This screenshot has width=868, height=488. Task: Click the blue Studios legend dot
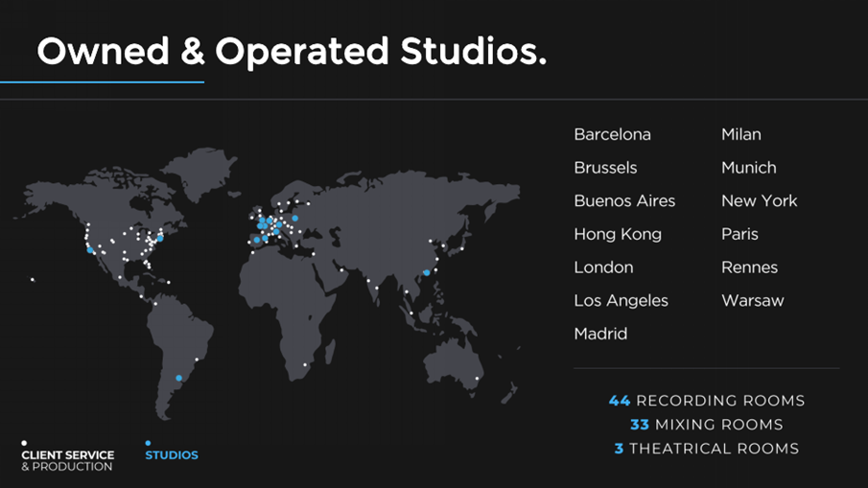click(x=148, y=443)
